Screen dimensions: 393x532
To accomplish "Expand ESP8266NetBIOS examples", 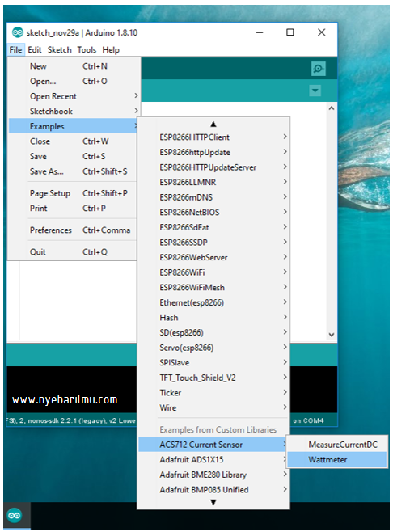I will click(x=213, y=213).
